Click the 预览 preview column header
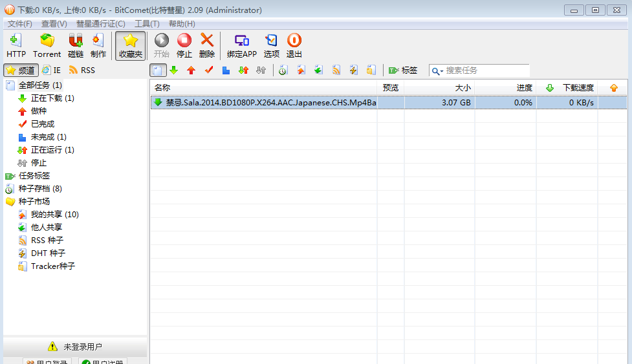 click(x=391, y=88)
